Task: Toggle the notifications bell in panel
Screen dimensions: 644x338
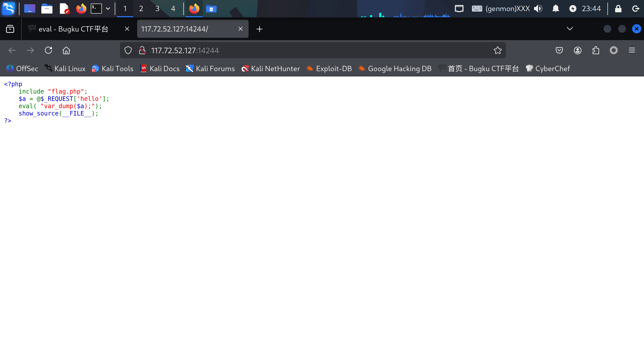Action: pyautogui.click(x=555, y=9)
